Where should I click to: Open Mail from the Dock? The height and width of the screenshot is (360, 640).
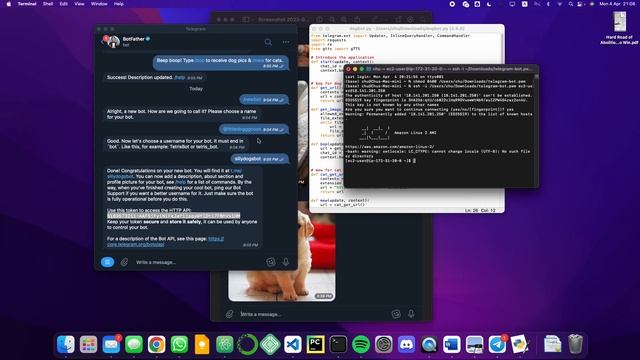pyautogui.click(x=111, y=344)
